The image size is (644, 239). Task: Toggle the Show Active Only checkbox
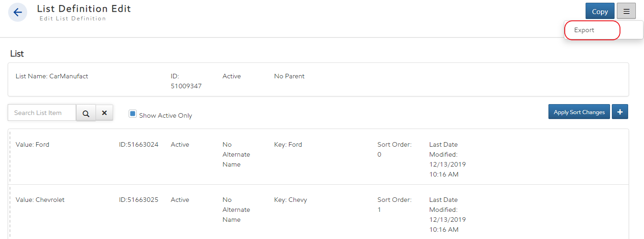point(133,114)
